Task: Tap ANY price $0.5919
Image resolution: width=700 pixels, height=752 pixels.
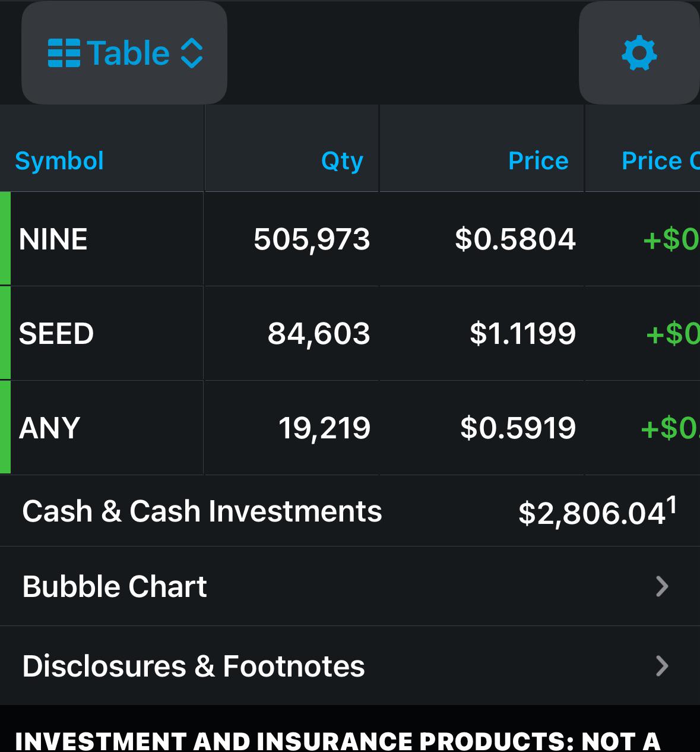Action: pos(518,428)
